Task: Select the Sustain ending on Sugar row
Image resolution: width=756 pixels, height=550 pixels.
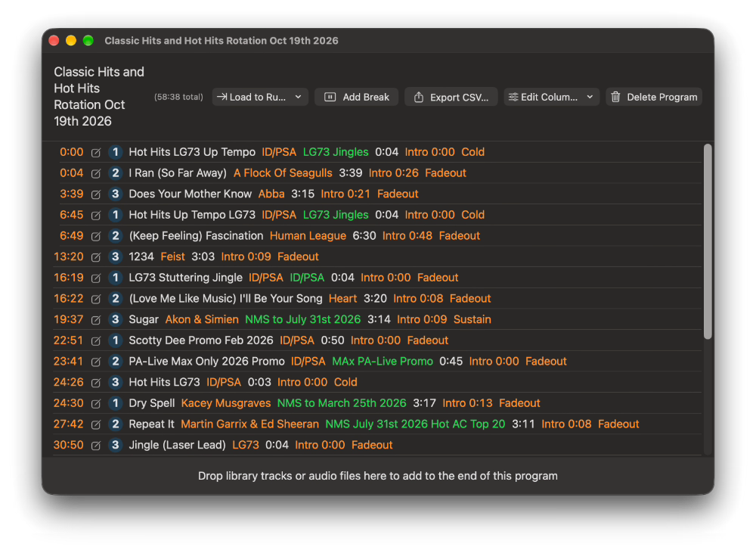Action: tap(472, 319)
